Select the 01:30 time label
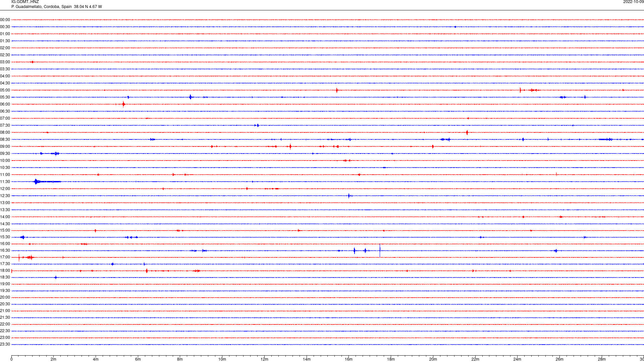 point(5,41)
